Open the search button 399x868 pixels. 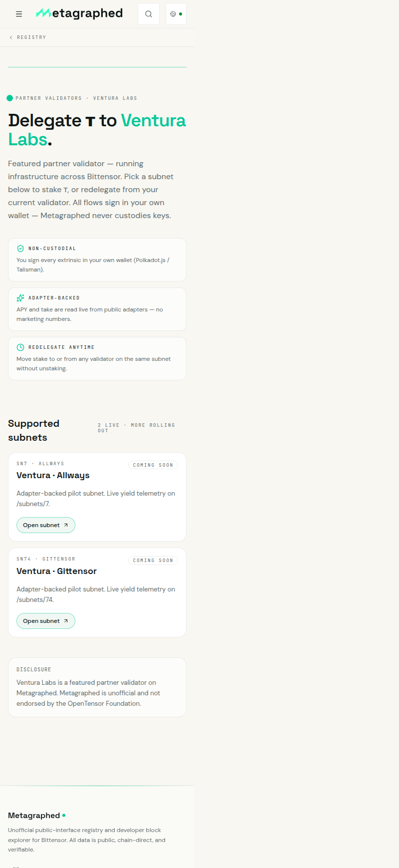(149, 14)
